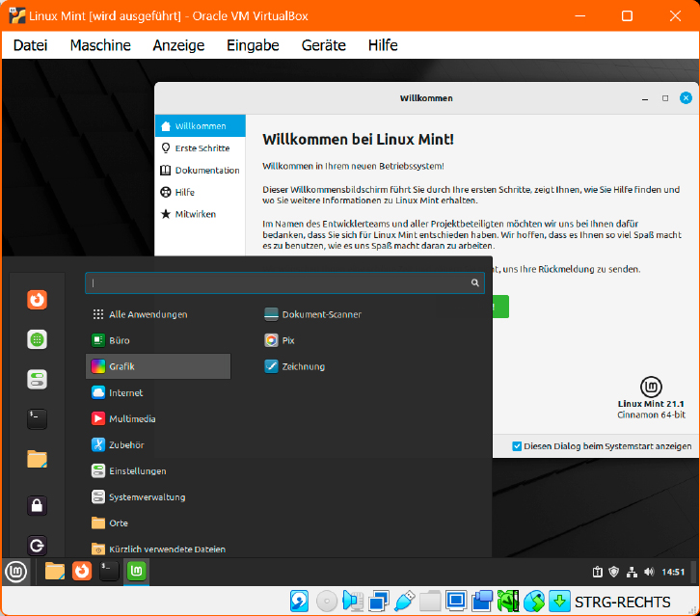This screenshot has width=700, height=616.
Task: Open the Datei menu
Action: tap(30, 45)
